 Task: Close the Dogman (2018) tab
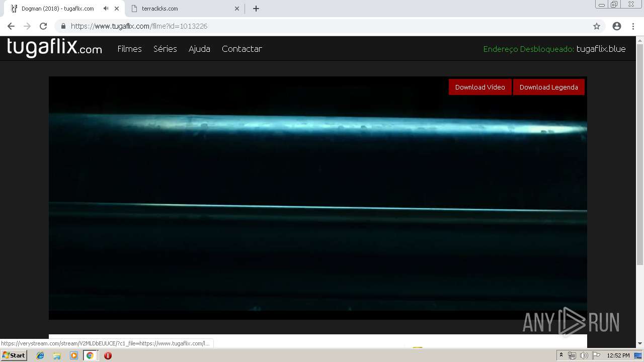(x=117, y=9)
